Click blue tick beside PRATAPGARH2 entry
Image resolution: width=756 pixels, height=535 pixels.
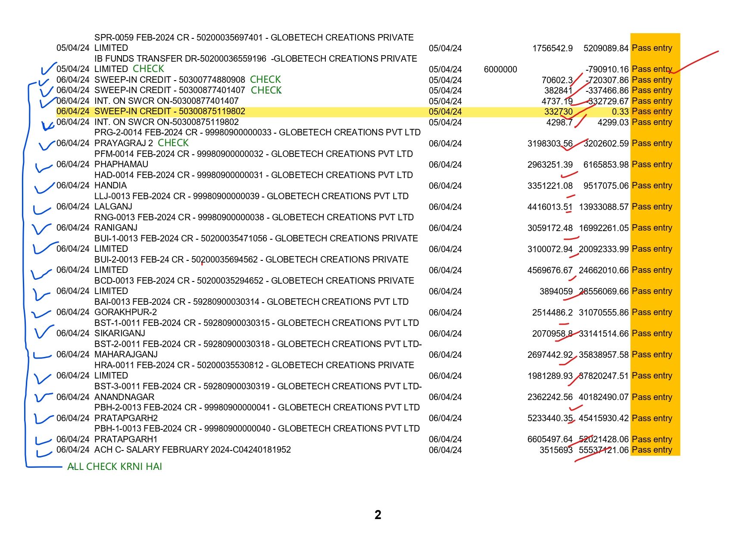pos(44,419)
